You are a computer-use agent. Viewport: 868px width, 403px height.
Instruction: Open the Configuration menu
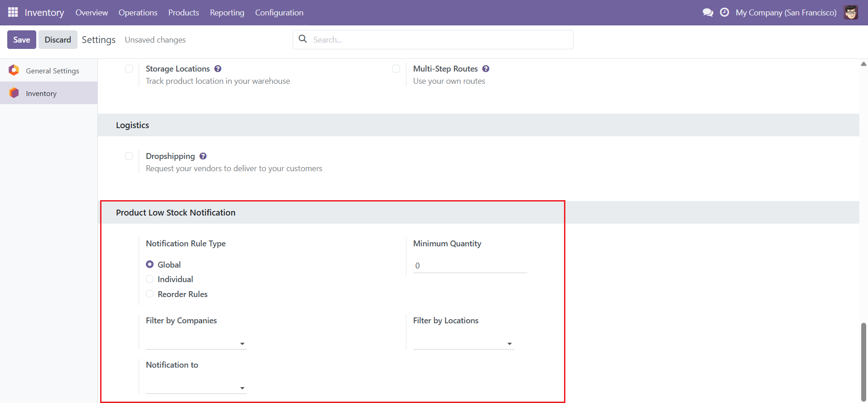click(279, 13)
